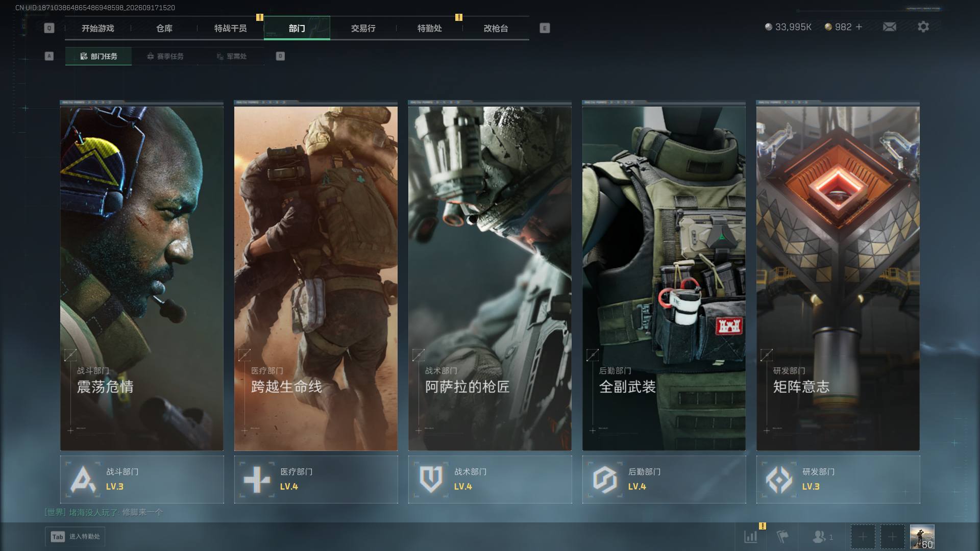Click the 医疗部门 LV.4 button
The image size is (980, 551).
click(x=316, y=480)
